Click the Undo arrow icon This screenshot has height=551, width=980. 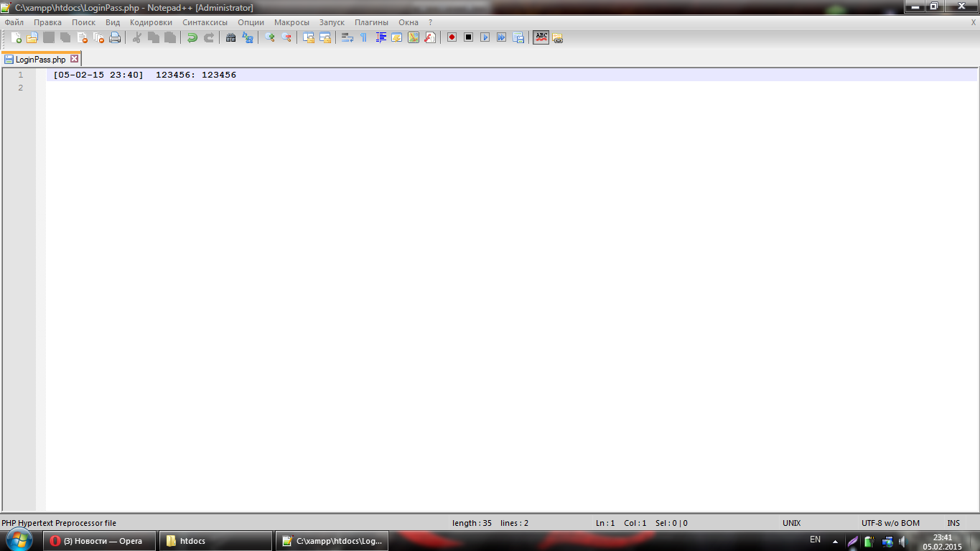(192, 37)
